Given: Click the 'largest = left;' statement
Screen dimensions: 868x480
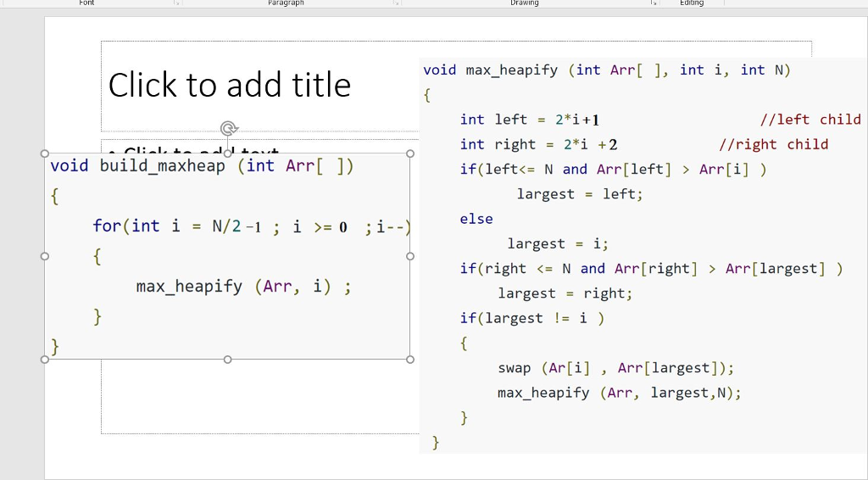Looking at the screenshot, I should click(580, 194).
